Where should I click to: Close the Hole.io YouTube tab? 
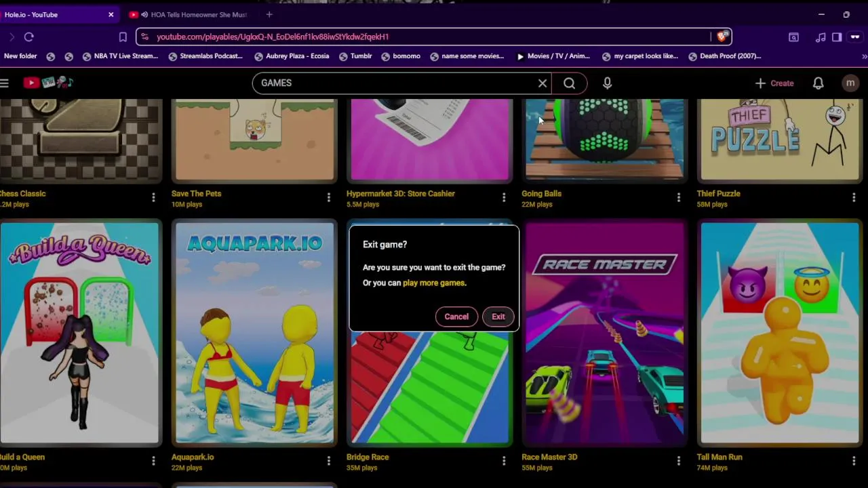point(111,14)
